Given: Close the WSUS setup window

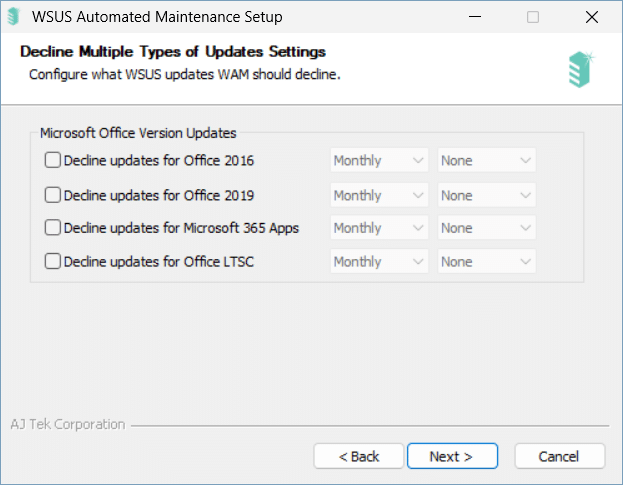Looking at the screenshot, I should pyautogui.click(x=592, y=17).
